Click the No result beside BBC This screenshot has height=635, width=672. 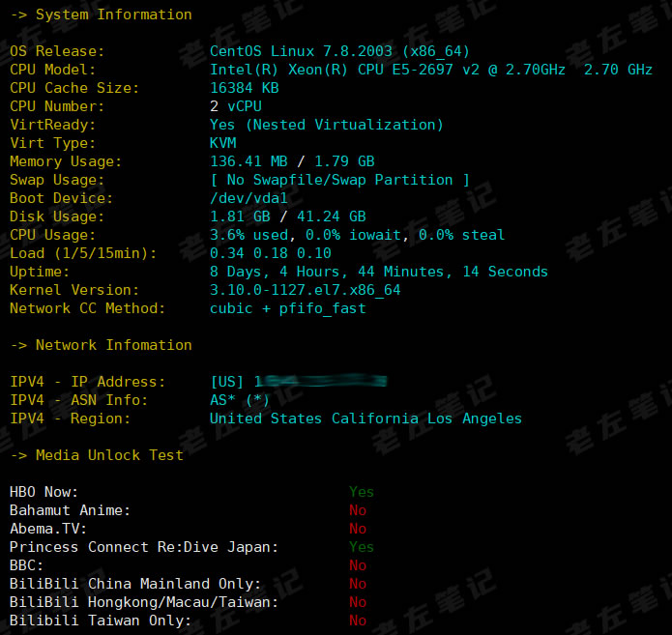[358, 565]
